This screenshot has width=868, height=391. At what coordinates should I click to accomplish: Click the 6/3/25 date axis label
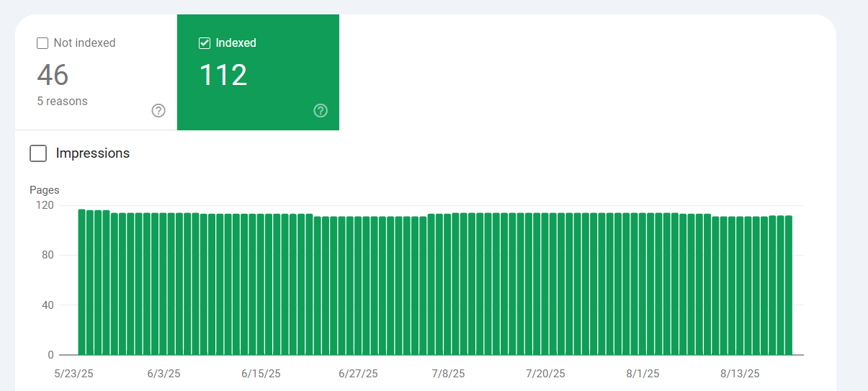point(164,374)
